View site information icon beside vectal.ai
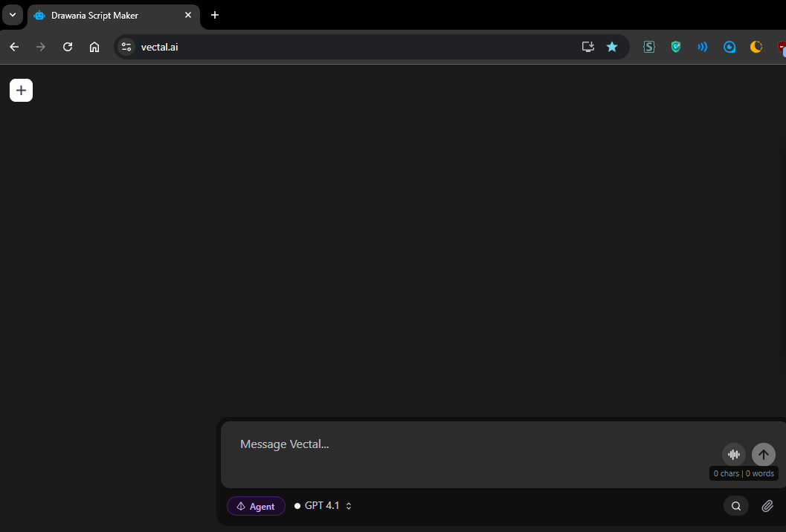786x532 pixels. [x=126, y=47]
